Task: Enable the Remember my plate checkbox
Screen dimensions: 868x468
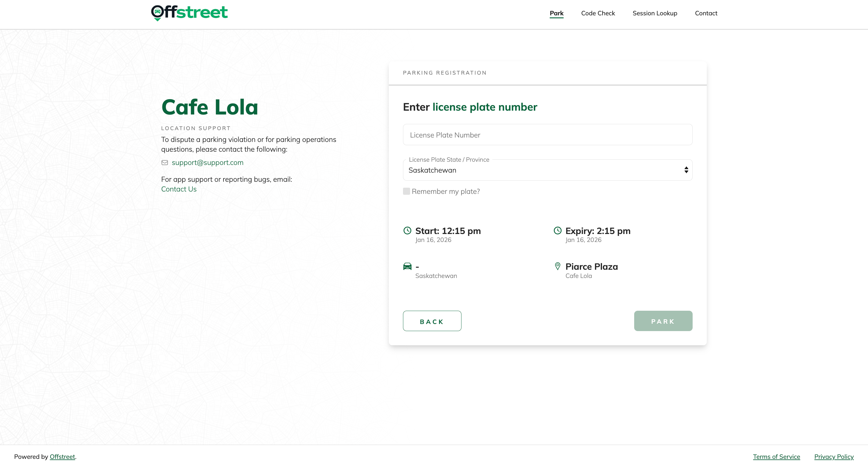Action: [406, 191]
